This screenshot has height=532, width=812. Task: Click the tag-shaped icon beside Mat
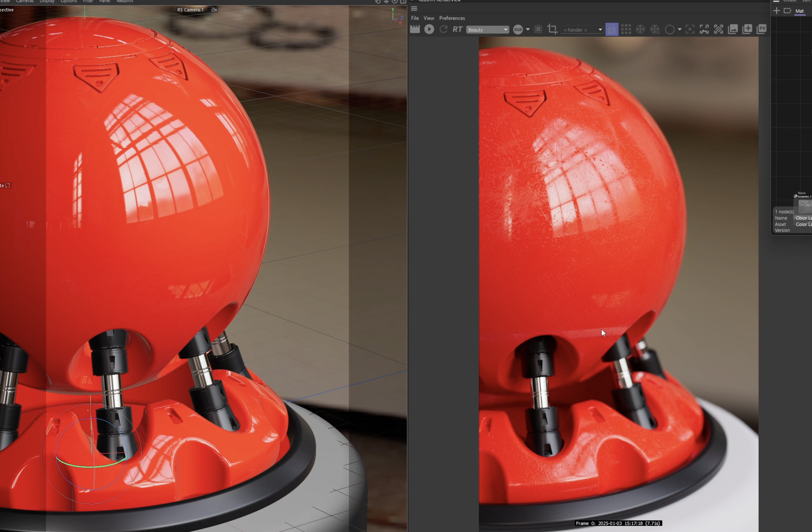pos(787,11)
